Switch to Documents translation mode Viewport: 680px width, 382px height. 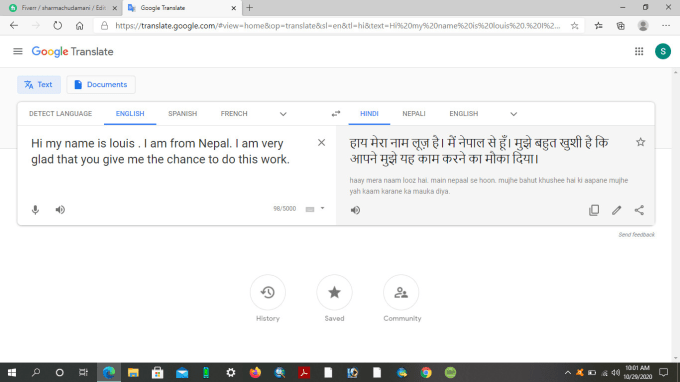click(x=101, y=85)
